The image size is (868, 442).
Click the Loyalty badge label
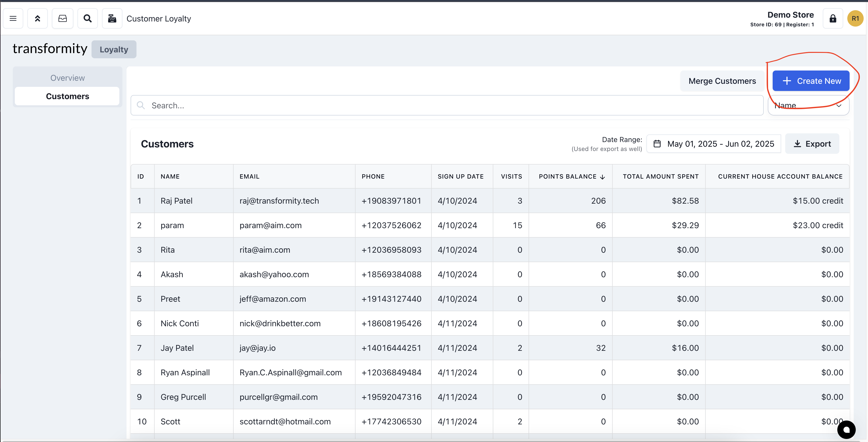point(114,50)
